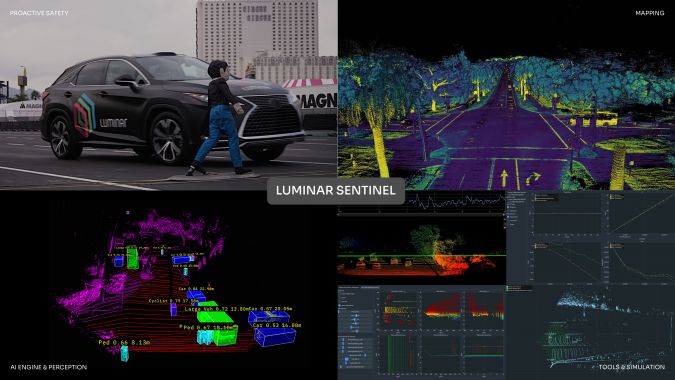
Task: Click the waveform signal graph beside the title
Action: (x=457, y=202)
